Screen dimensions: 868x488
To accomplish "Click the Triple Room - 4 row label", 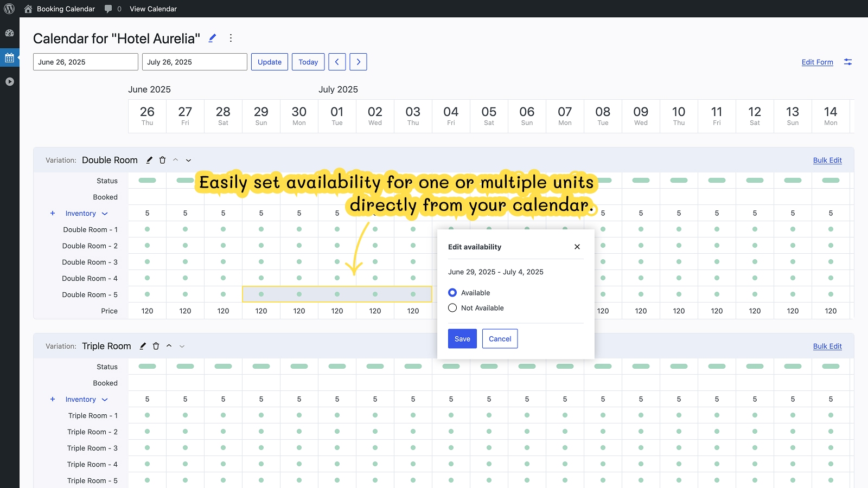I will (x=92, y=464).
